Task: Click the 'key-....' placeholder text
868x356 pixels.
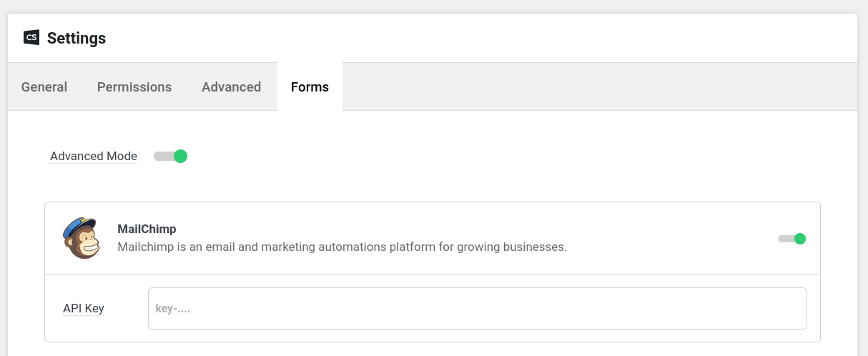Action: tap(173, 309)
